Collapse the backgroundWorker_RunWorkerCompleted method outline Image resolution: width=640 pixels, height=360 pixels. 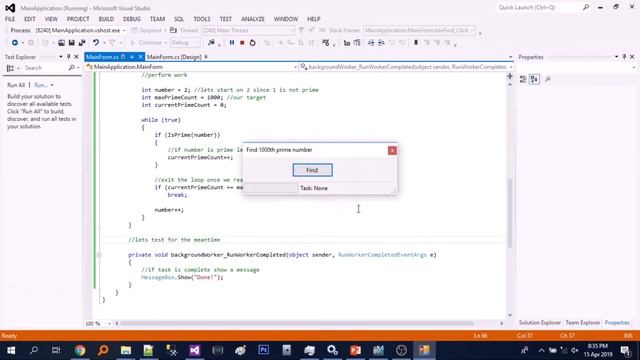tap(99, 255)
